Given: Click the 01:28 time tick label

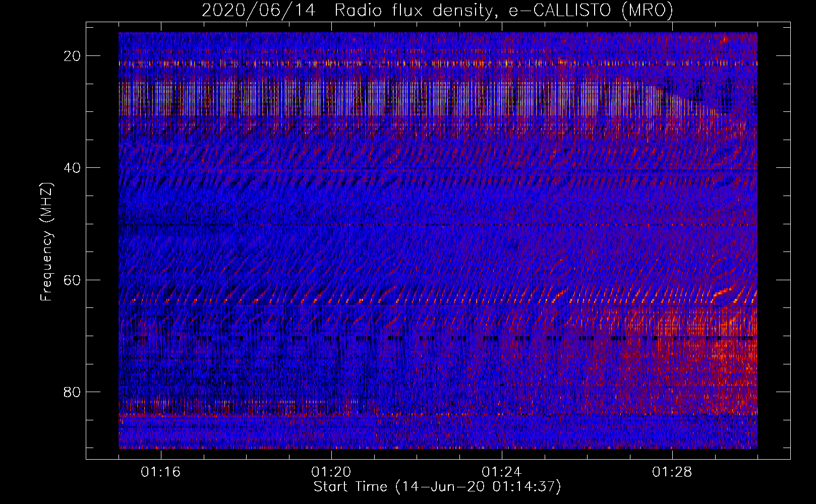Looking at the screenshot, I should 672,472.
